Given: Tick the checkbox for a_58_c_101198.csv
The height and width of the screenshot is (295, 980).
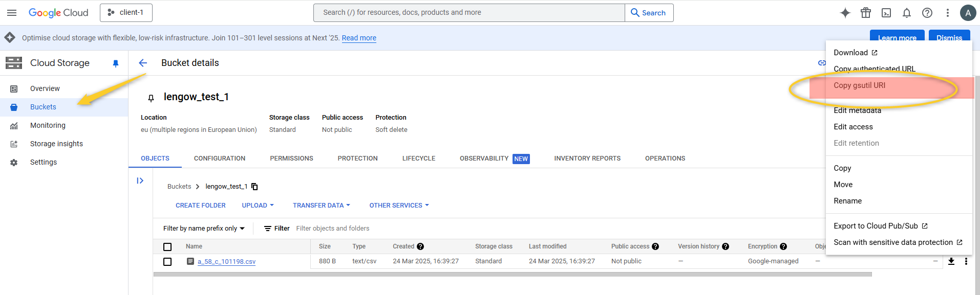Looking at the screenshot, I should 167,262.
